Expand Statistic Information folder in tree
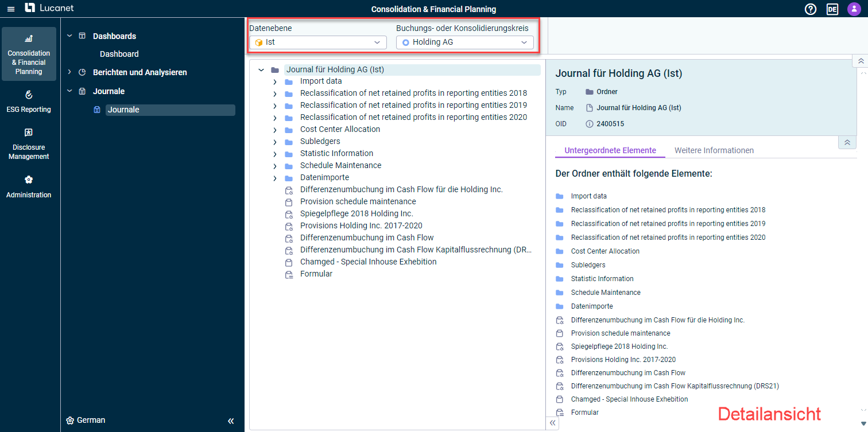This screenshot has width=868, height=432. [274, 154]
